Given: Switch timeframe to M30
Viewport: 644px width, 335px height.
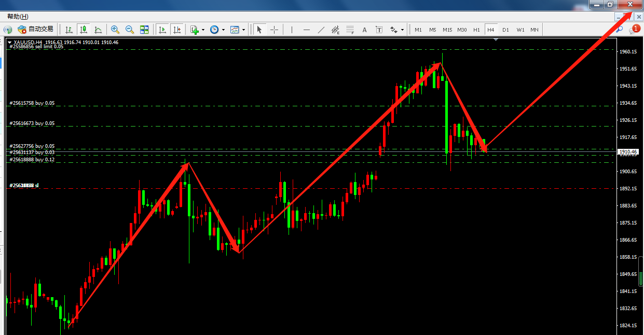Looking at the screenshot, I should 462,30.
